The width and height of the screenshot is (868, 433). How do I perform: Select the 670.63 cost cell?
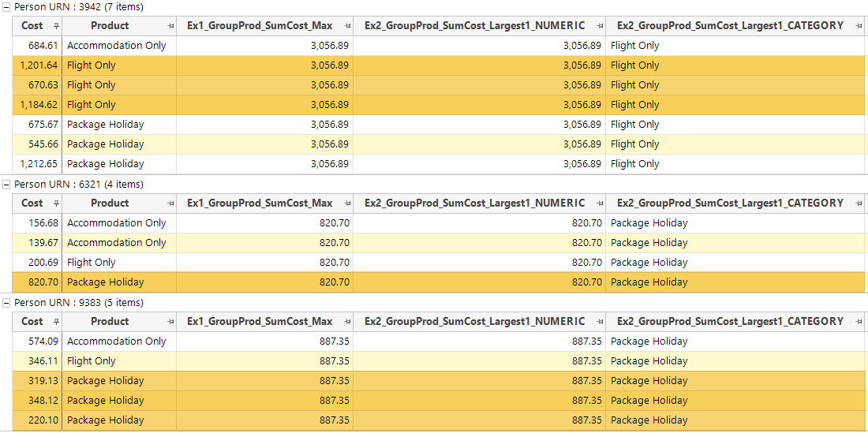coord(37,85)
